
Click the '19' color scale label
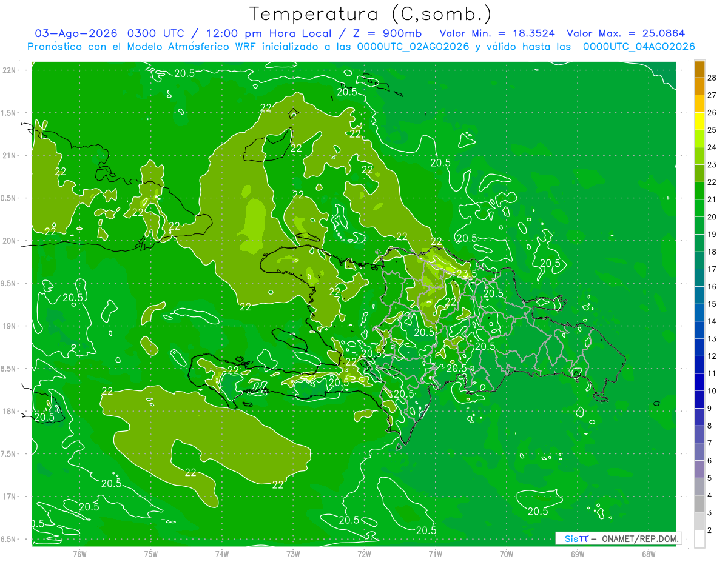712,234
